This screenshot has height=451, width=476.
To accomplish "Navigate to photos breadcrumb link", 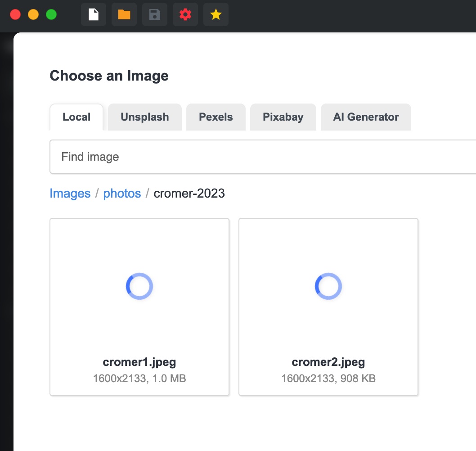I will [122, 194].
